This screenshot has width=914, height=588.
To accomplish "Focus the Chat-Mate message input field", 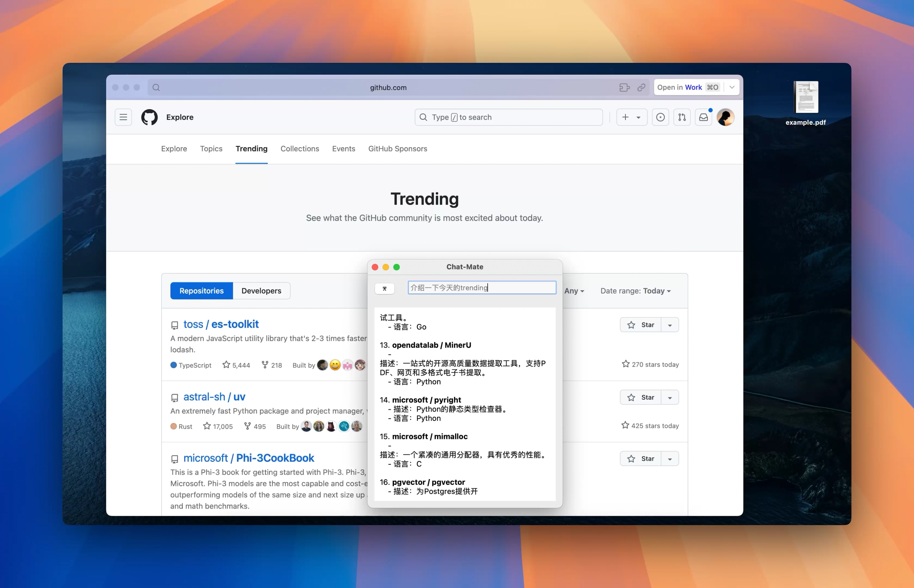I will (x=482, y=288).
